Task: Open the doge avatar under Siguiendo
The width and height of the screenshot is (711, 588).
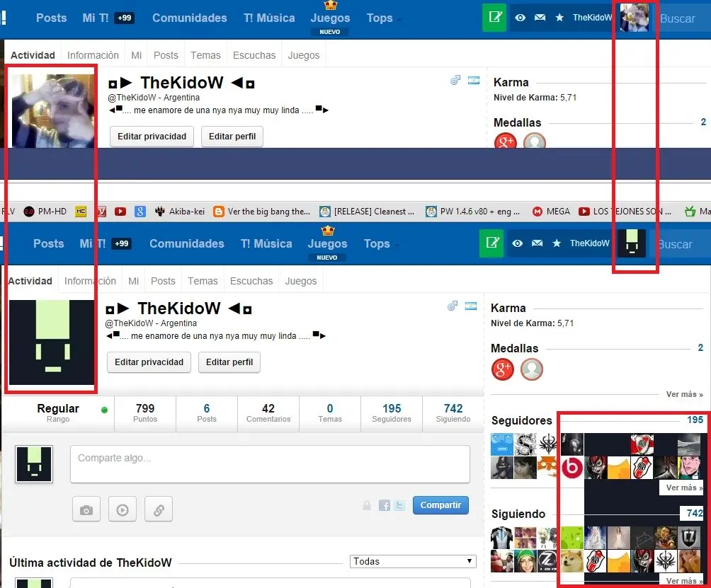Action: 572,561
